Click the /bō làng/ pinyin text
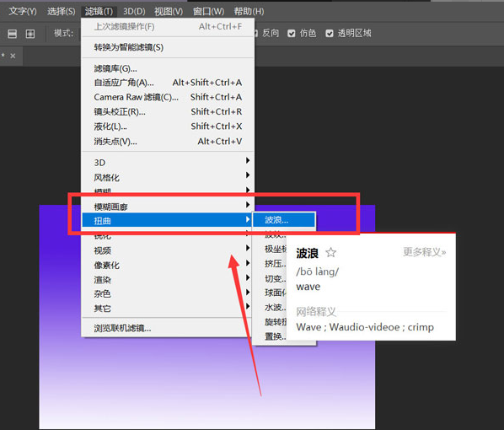Screen dimensions: 504x430 pos(317,271)
